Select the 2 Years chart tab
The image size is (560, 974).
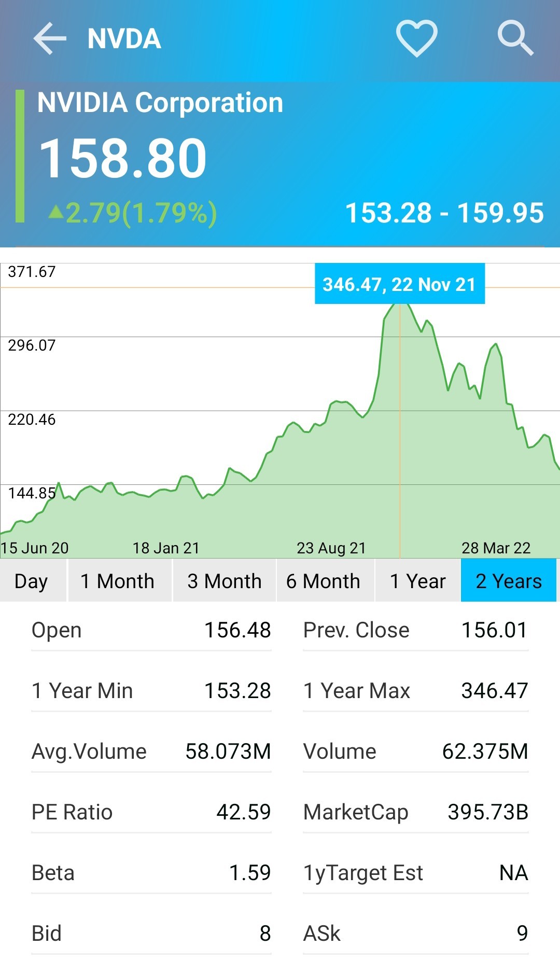click(509, 580)
